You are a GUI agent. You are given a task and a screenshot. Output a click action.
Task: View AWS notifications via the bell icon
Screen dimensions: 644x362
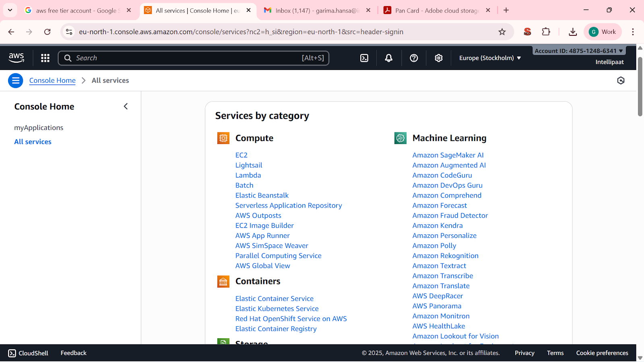388,58
